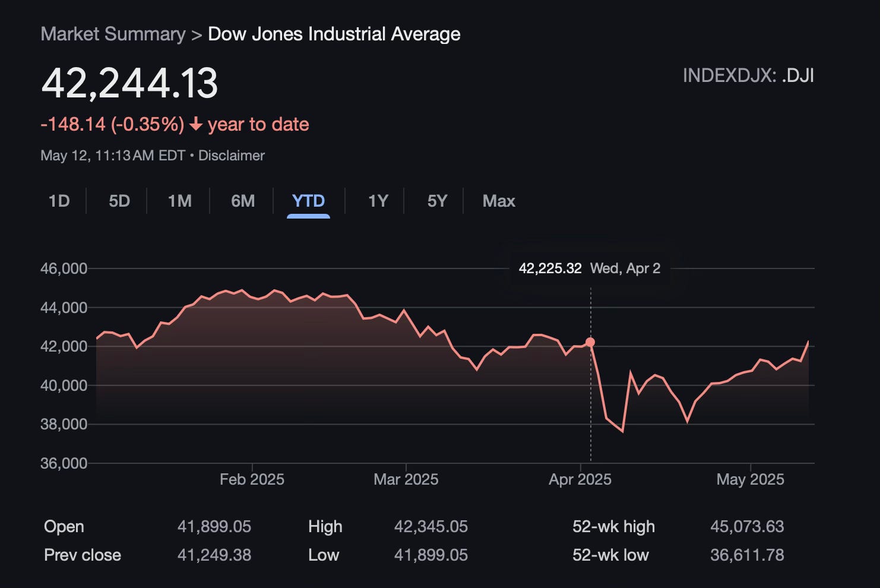880x588 pixels.
Task: Select the 5Y range tab
Action: point(437,201)
